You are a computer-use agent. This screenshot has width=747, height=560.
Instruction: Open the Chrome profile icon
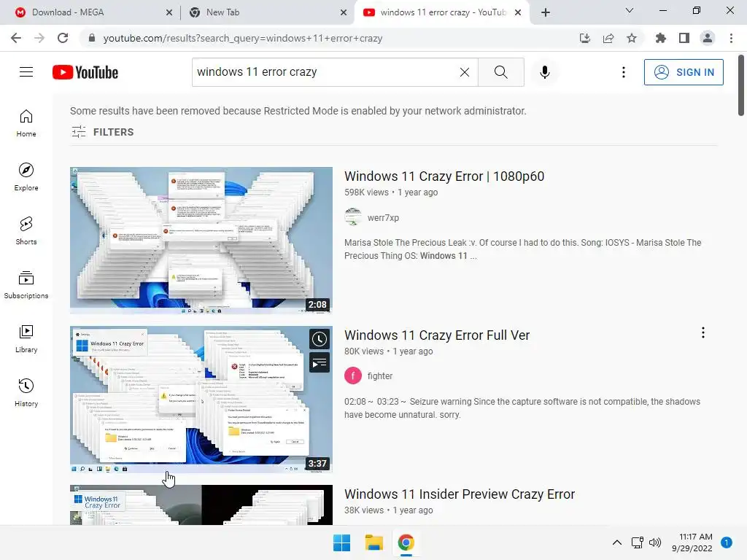tap(708, 38)
